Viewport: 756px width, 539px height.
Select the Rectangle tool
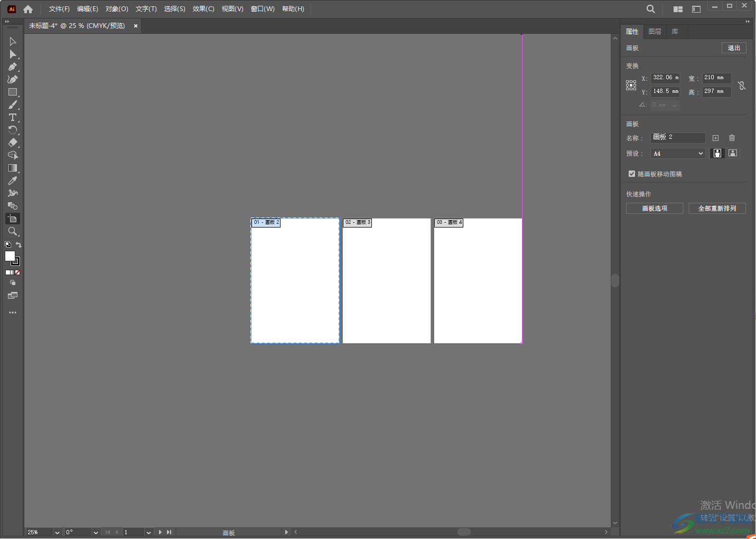click(x=13, y=92)
